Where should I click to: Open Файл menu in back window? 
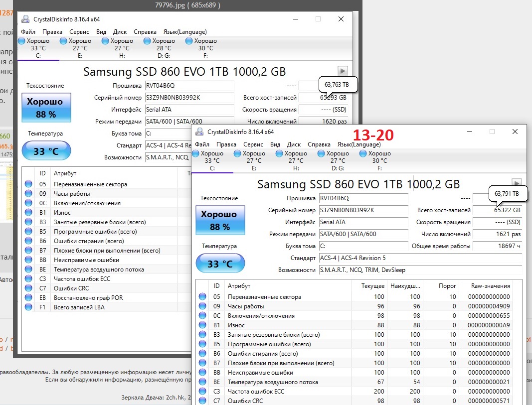click(28, 32)
